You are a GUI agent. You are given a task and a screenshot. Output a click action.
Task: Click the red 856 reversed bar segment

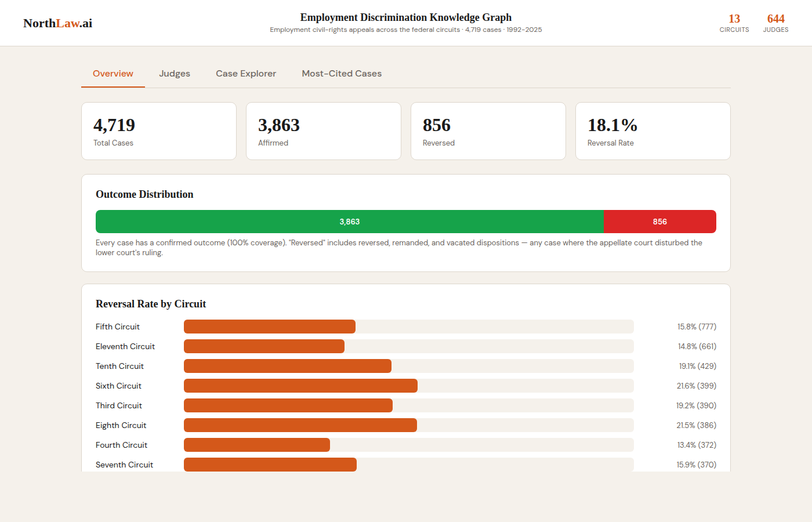[660, 222]
